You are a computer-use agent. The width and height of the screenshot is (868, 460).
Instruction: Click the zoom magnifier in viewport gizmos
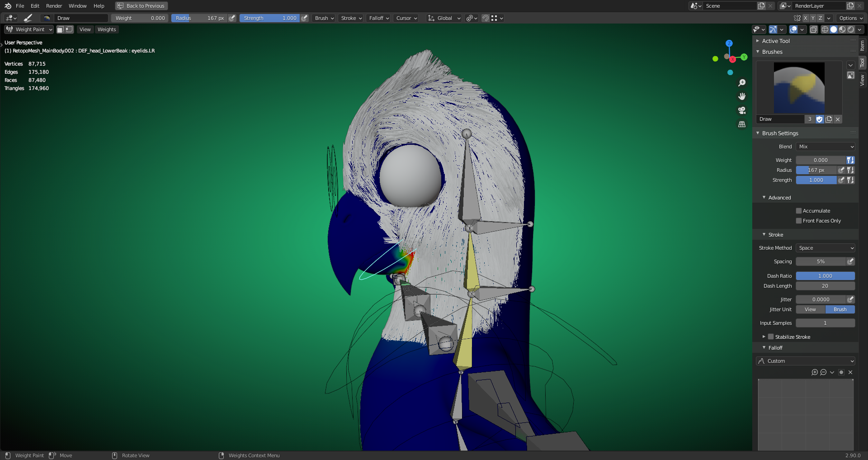click(x=742, y=83)
